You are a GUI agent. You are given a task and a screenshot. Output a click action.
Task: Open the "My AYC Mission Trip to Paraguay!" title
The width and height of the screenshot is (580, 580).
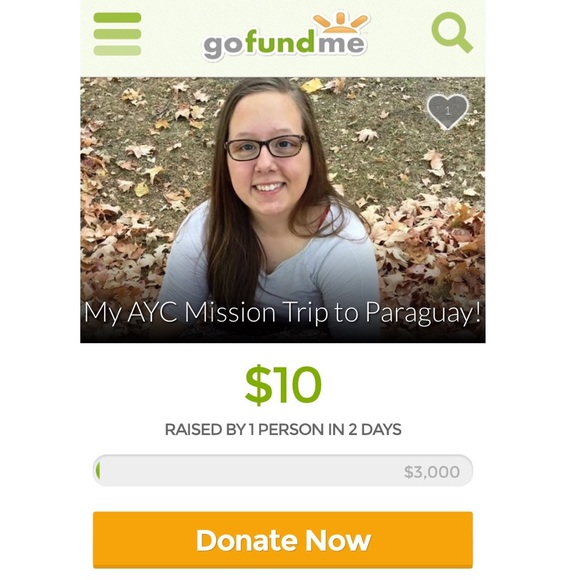tap(283, 313)
